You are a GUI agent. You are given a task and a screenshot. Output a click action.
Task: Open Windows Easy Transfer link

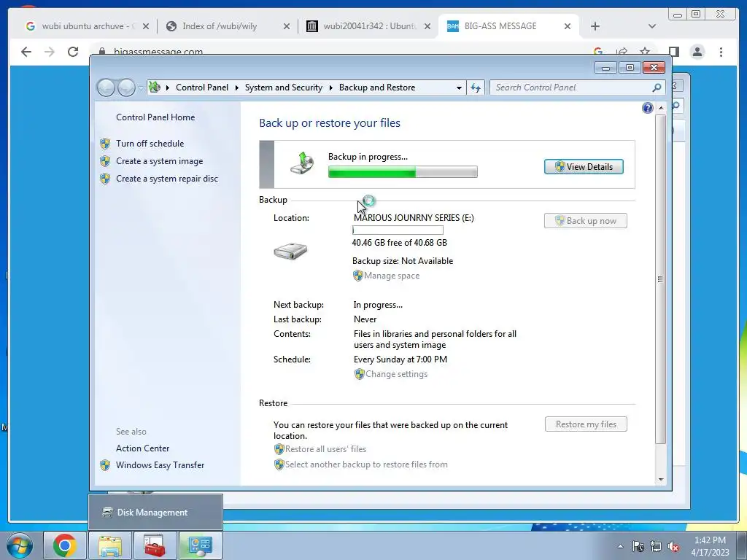click(x=160, y=464)
